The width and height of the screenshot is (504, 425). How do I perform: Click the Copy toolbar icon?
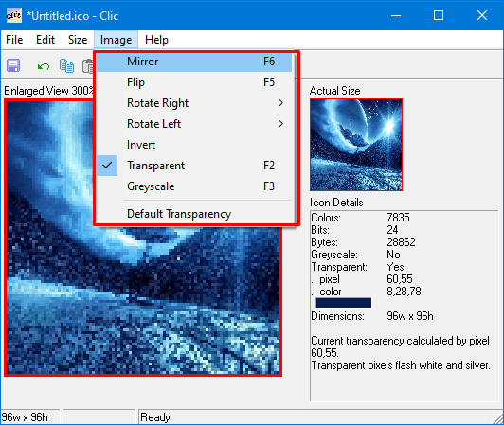[x=66, y=66]
